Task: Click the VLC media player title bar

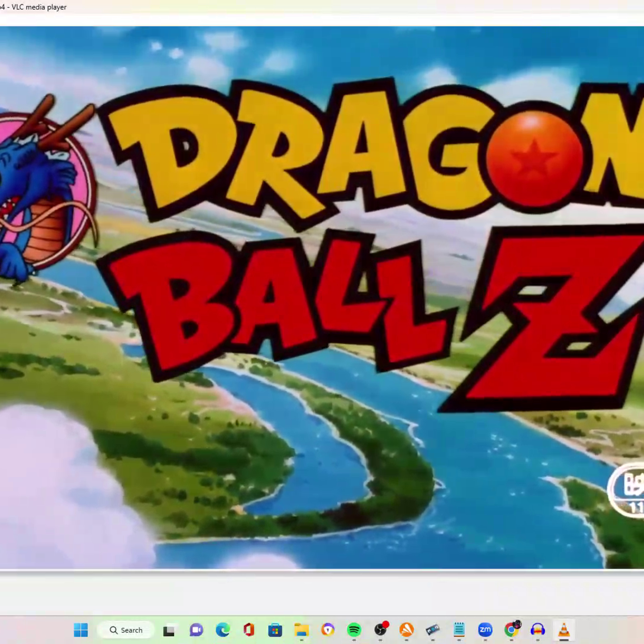Action: [322, 7]
